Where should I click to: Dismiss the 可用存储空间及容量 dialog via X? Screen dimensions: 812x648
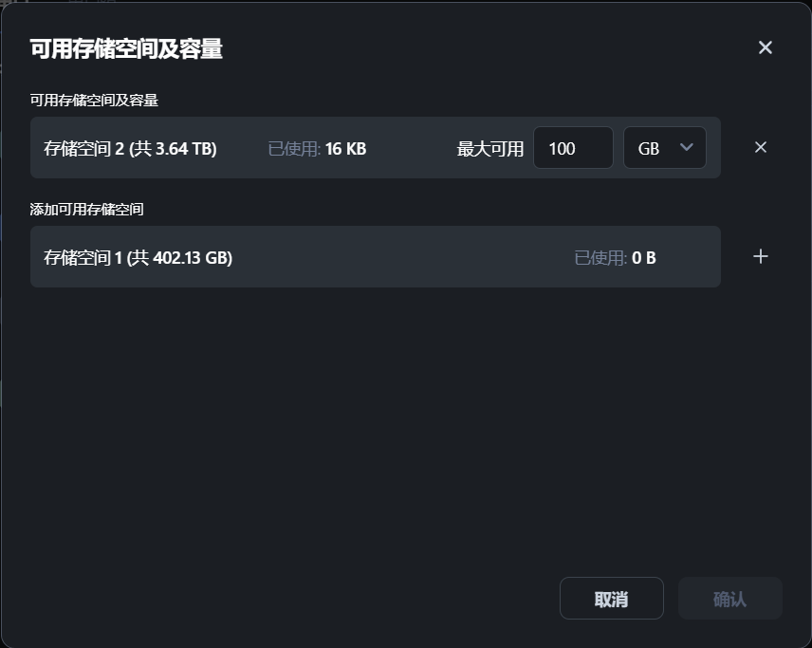766,46
